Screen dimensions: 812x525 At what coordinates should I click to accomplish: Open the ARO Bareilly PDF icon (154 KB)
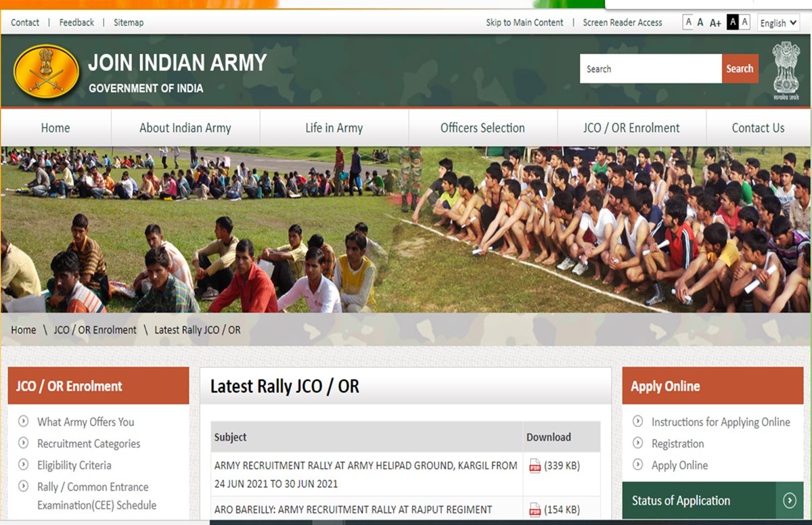coord(535,509)
